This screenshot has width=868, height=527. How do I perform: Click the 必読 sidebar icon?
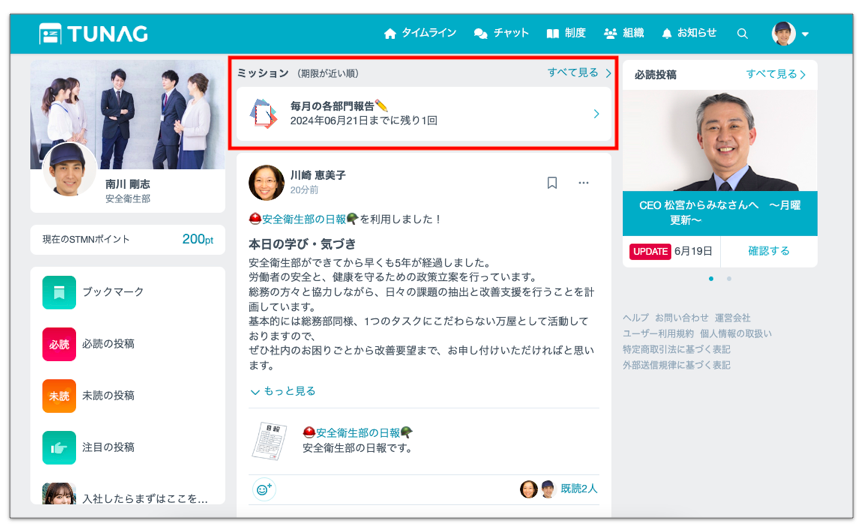(x=59, y=344)
